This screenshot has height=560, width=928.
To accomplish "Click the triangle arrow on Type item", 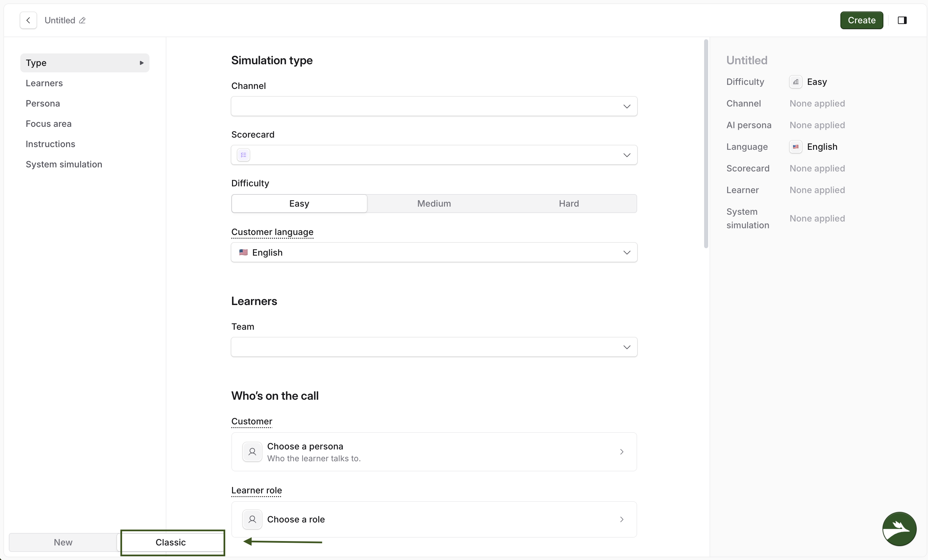I will pyautogui.click(x=142, y=63).
